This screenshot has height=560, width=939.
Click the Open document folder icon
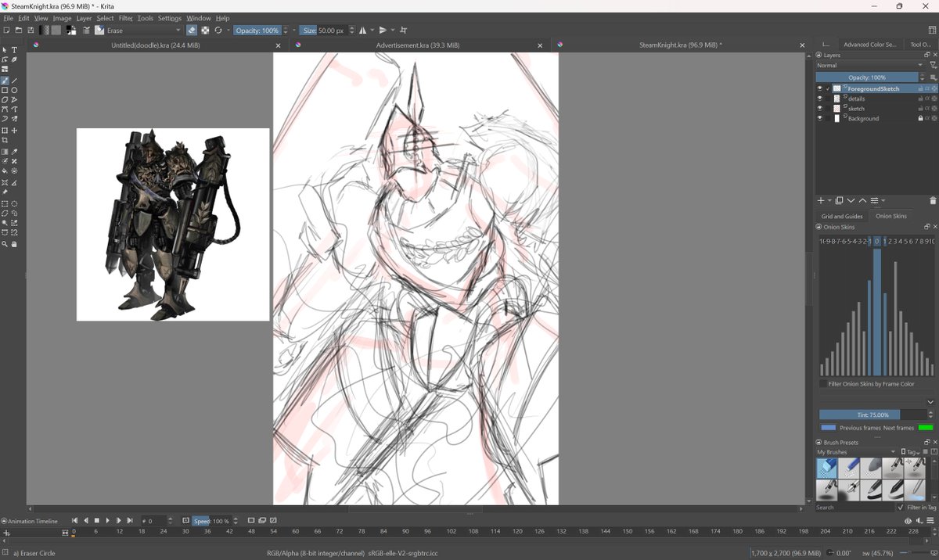(19, 31)
